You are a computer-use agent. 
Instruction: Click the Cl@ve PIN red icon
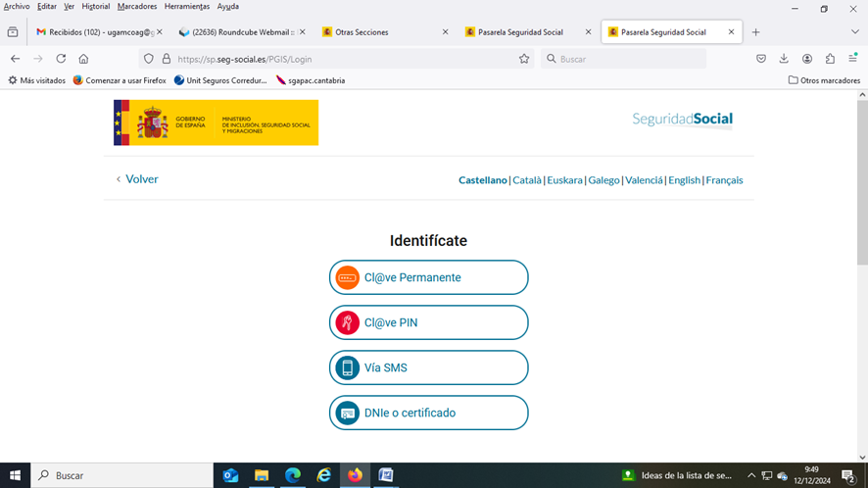click(x=348, y=322)
